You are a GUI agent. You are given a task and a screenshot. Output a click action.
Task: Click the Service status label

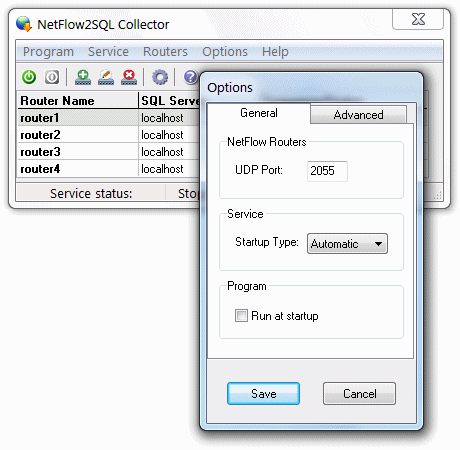click(91, 193)
